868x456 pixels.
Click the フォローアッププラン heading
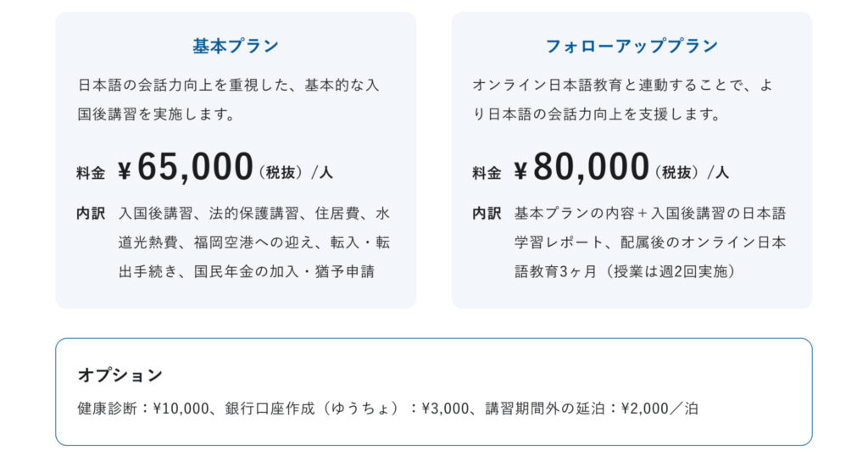[632, 46]
